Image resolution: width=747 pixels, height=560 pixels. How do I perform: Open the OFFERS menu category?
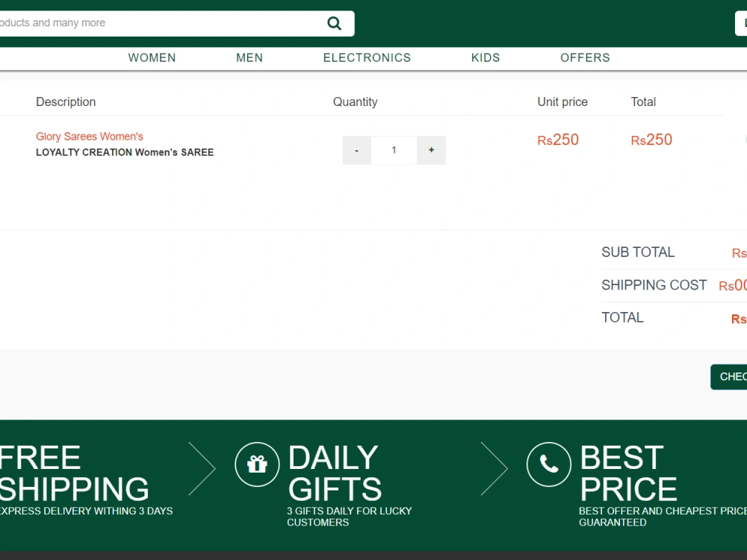[x=585, y=57]
